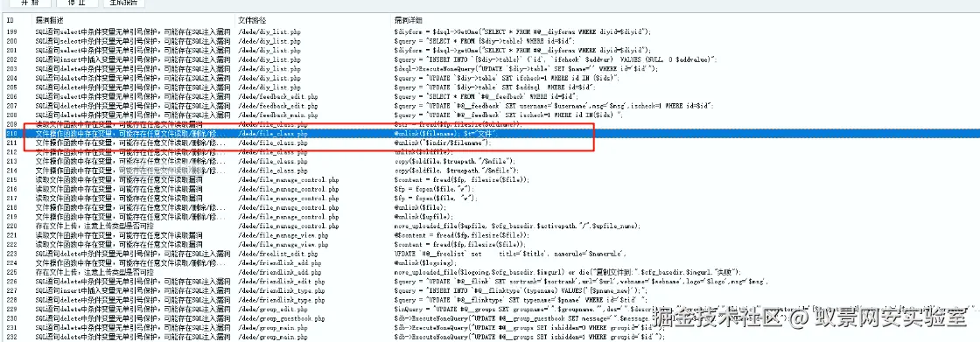Select row ID 204
The image size is (980, 342).
pos(12,78)
